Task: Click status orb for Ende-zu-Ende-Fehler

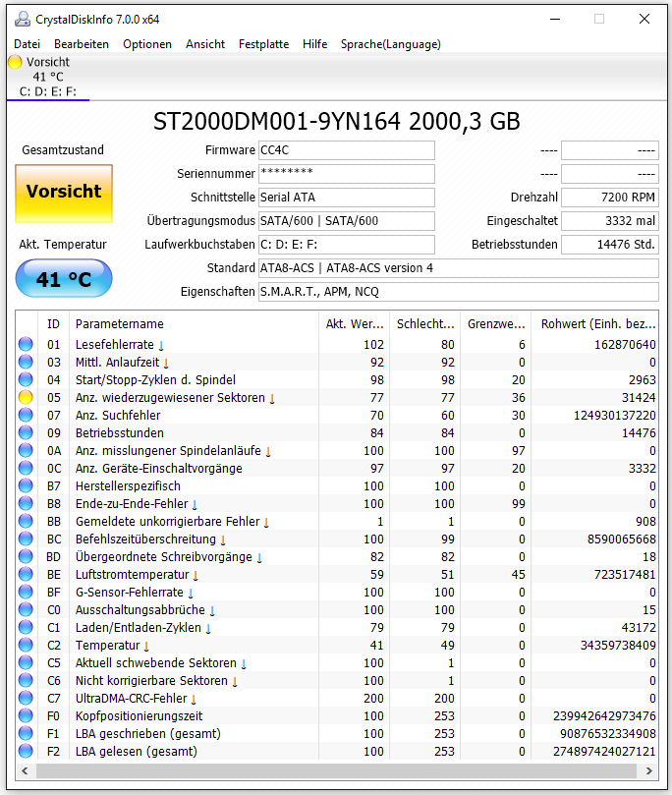Action: (x=26, y=503)
